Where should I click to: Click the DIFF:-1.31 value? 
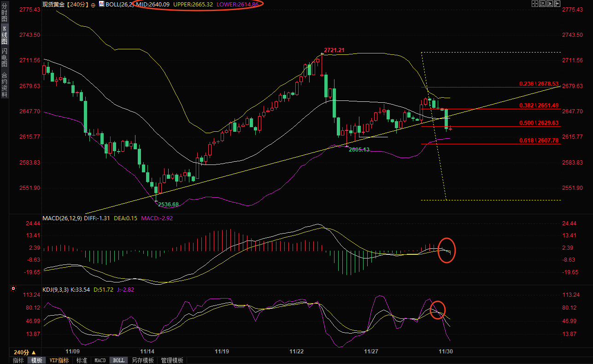pos(97,217)
